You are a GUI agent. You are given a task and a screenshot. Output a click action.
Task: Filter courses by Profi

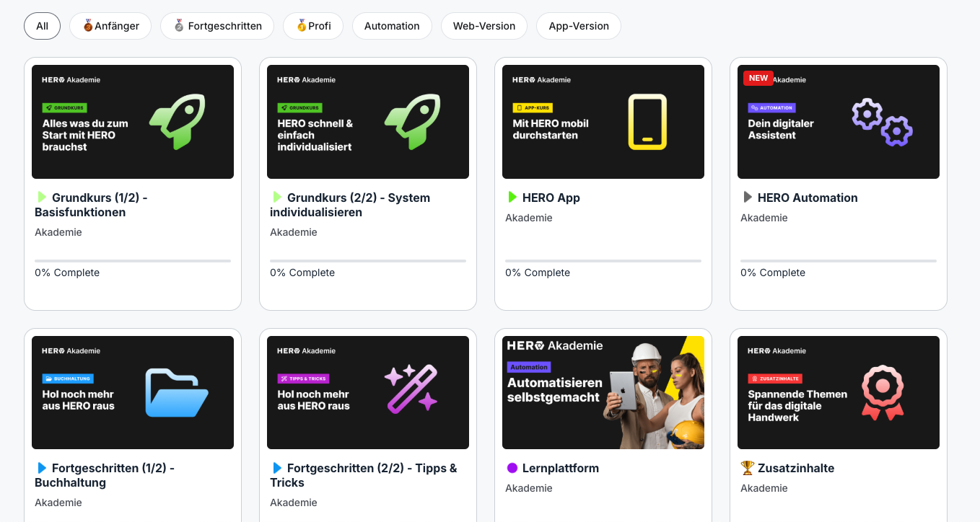tap(313, 26)
